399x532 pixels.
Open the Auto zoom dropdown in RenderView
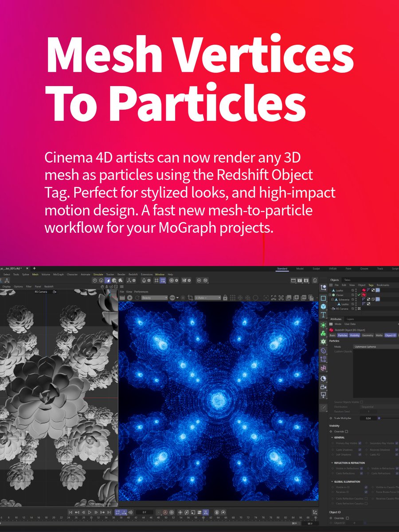click(x=207, y=297)
